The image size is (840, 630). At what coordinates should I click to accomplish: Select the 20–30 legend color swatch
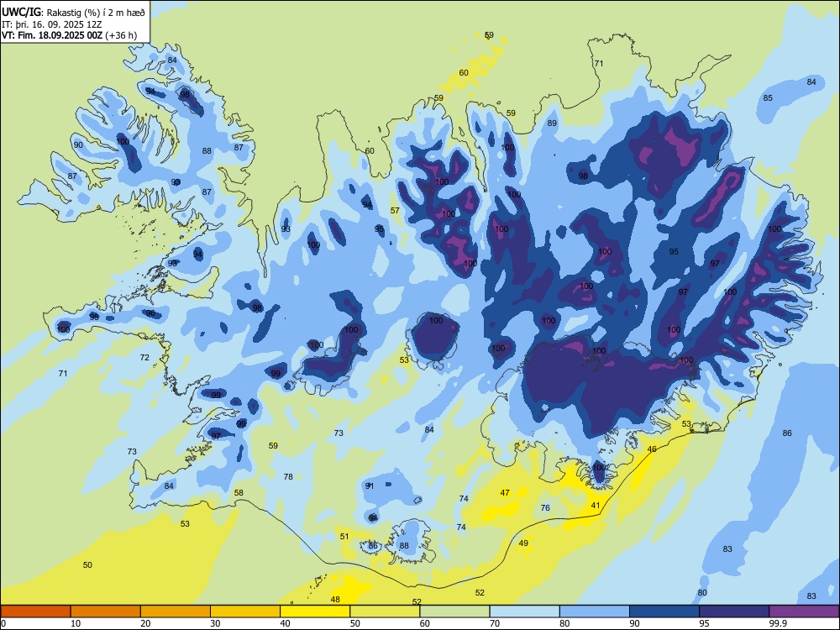pyautogui.click(x=176, y=612)
